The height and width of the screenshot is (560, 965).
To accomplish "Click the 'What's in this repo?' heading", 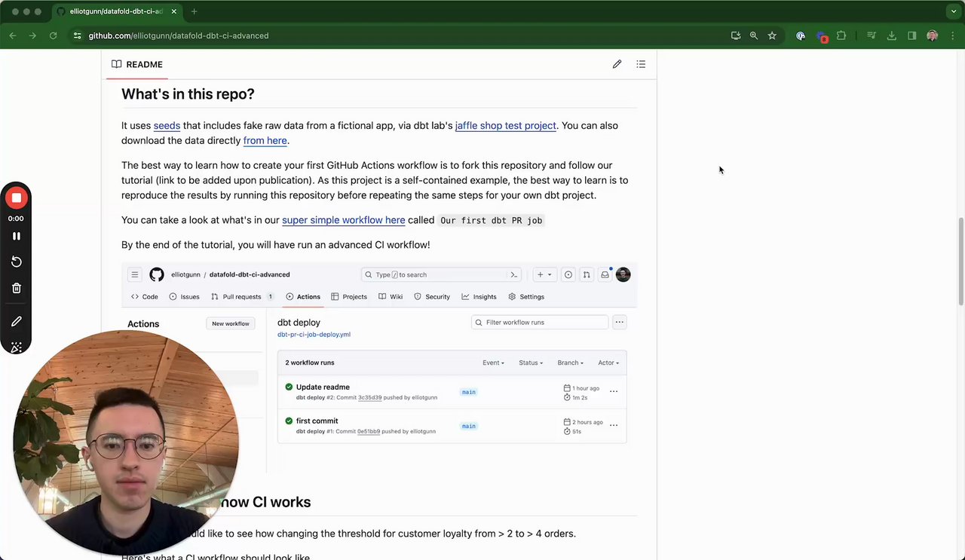I will coord(188,94).
